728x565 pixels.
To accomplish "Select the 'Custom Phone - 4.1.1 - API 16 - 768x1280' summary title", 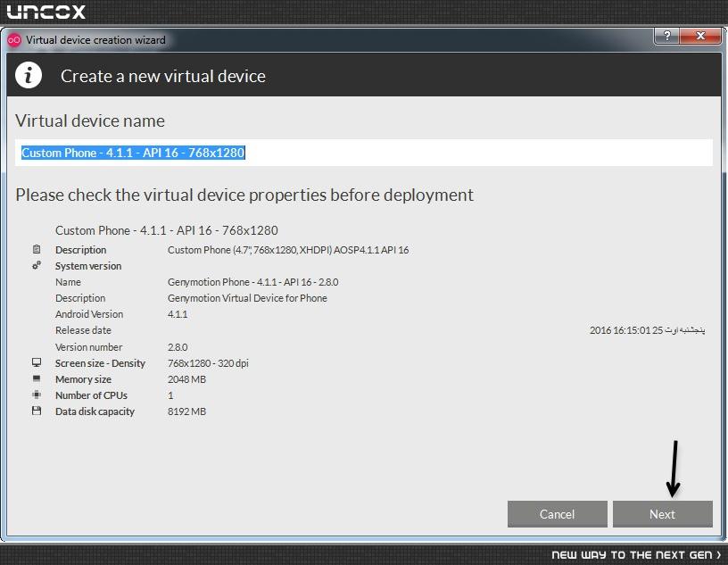I will [x=167, y=230].
